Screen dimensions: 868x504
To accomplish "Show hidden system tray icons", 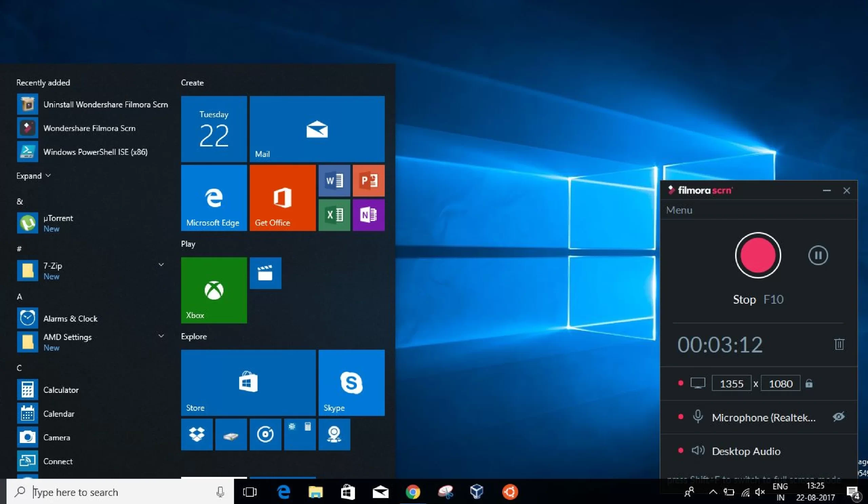I will (713, 492).
